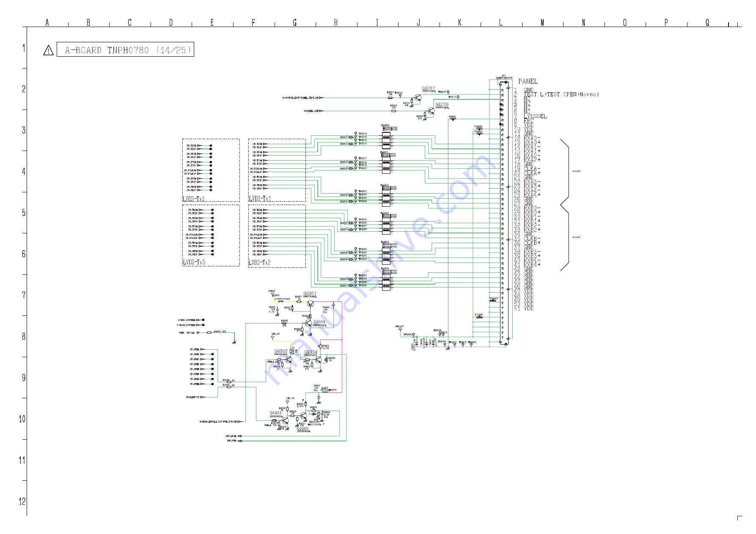Click row marker 10 on the left ruler
756x534 pixels.
coord(22,419)
